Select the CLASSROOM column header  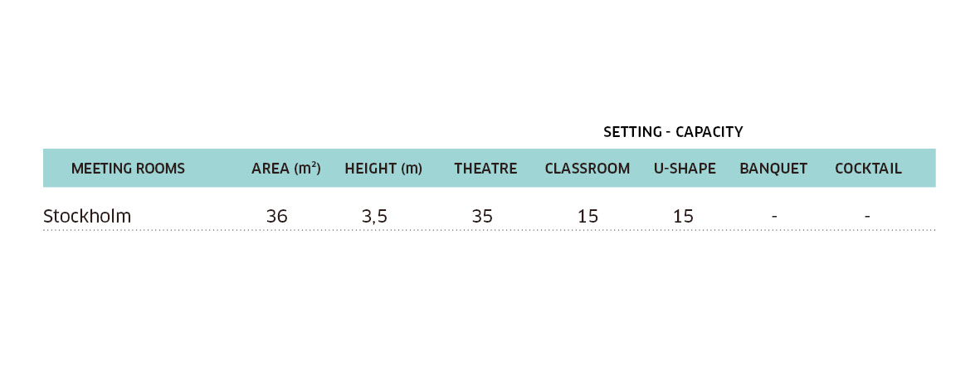click(588, 169)
